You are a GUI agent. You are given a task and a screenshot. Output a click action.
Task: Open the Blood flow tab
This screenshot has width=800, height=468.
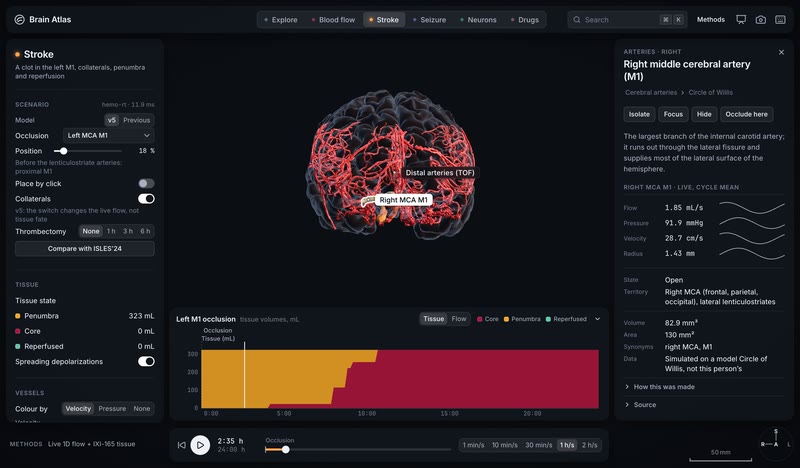tap(333, 19)
